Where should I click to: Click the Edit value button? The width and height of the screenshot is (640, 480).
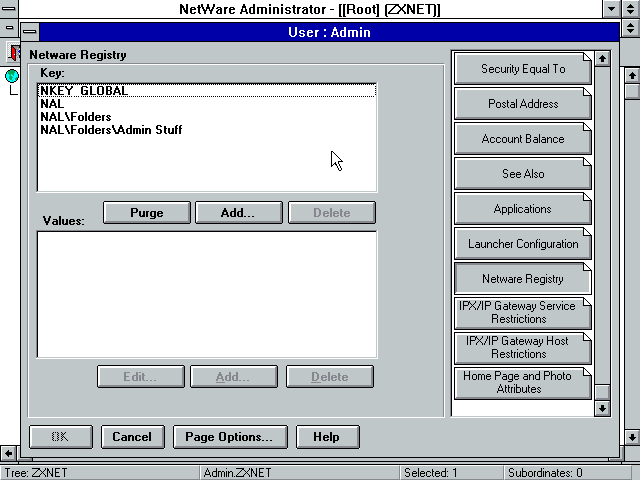click(x=141, y=377)
